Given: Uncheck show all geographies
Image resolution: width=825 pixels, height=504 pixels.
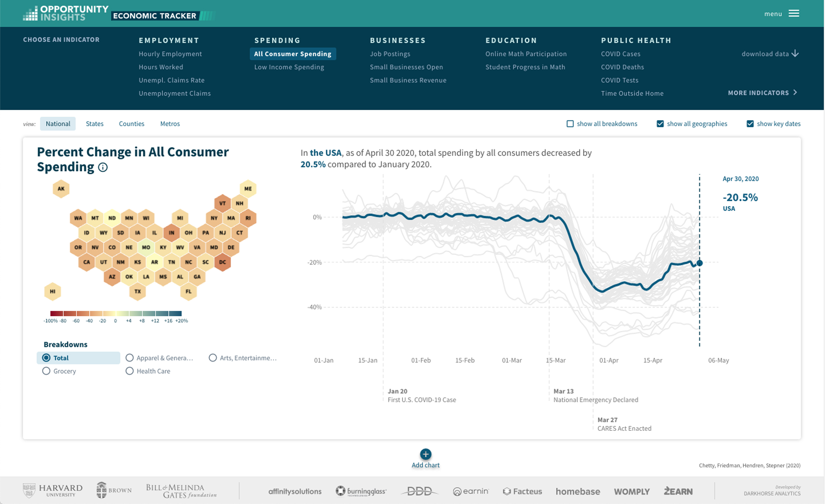Looking at the screenshot, I should [660, 124].
